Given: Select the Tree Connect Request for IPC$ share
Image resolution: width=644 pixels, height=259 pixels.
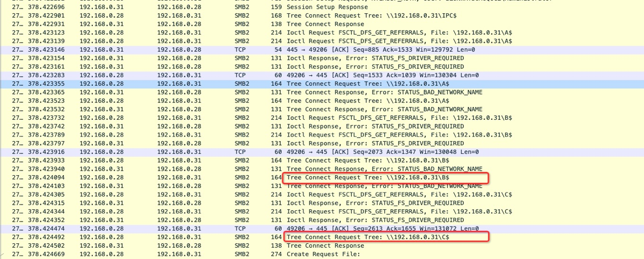Looking at the screenshot, I should 322,16.
